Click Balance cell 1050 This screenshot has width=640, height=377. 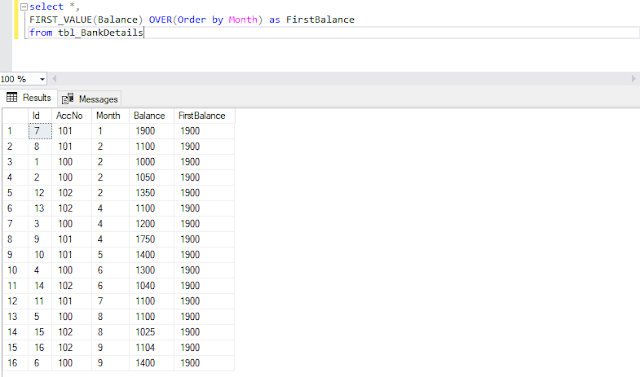(152, 177)
